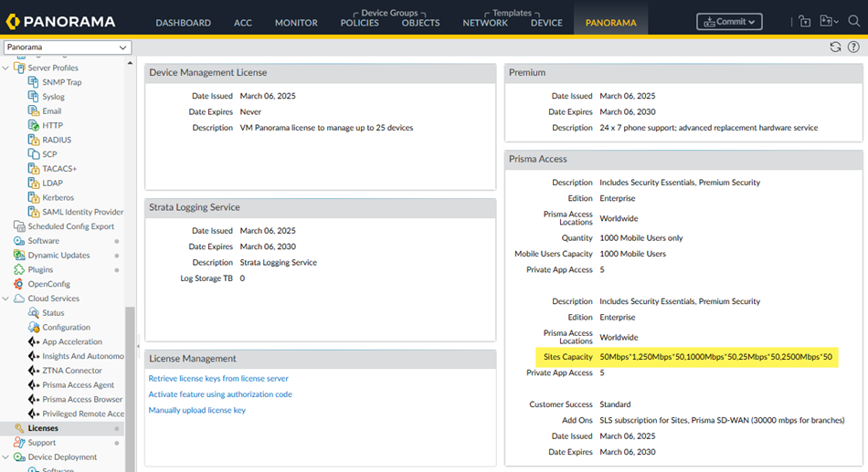Click the OpenConfig gear icon
Image resolution: width=868 pixels, height=472 pixels.
[x=20, y=284]
